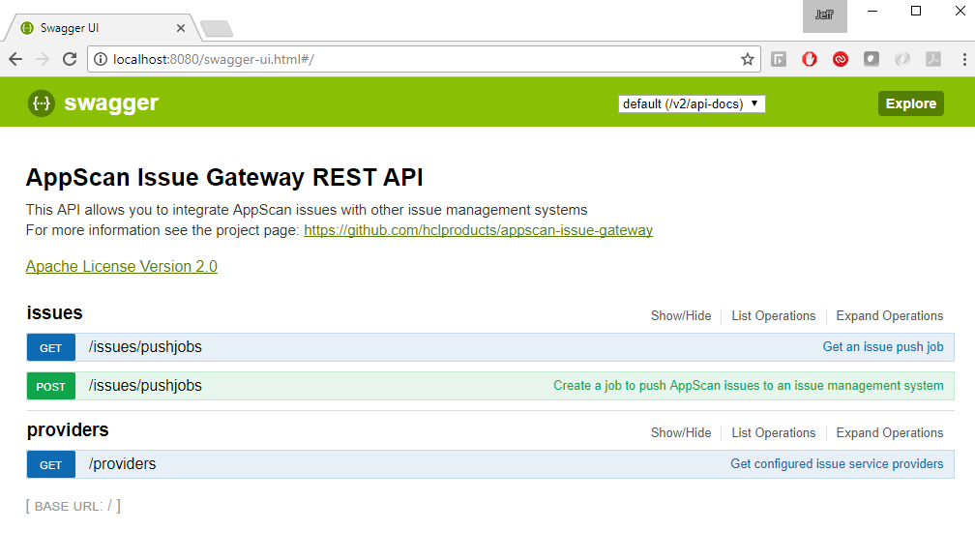The image size is (975, 560).
Task: Click 'Create a job to push AppScan issues' description
Action: tap(749, 385)
